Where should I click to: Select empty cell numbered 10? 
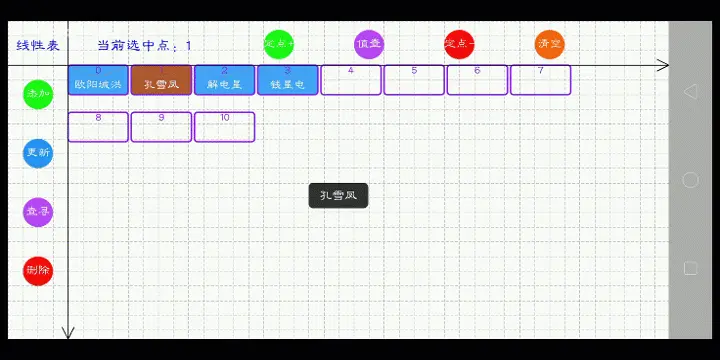click(225, 127)
